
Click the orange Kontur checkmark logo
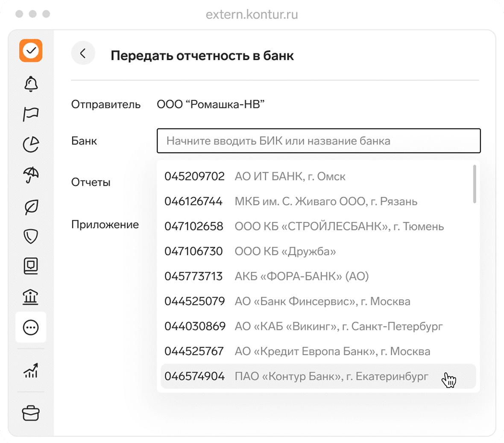30,50
